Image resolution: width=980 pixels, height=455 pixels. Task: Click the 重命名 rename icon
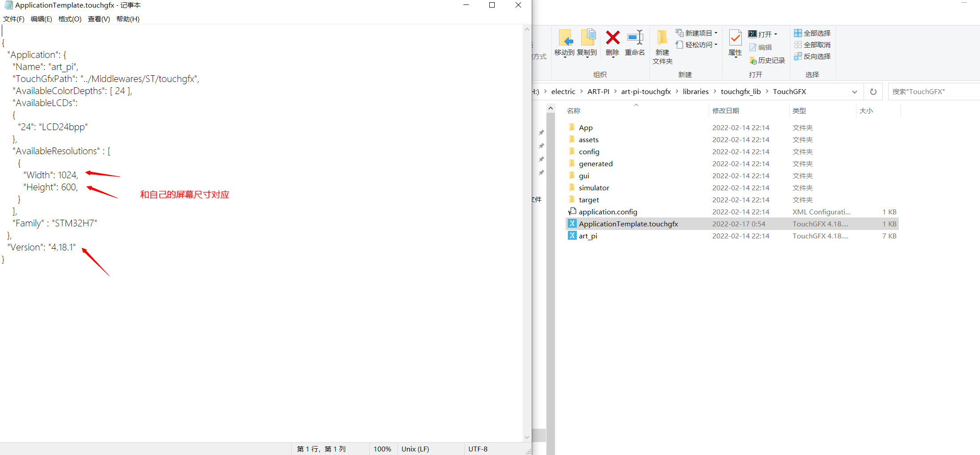coord(635,37)
